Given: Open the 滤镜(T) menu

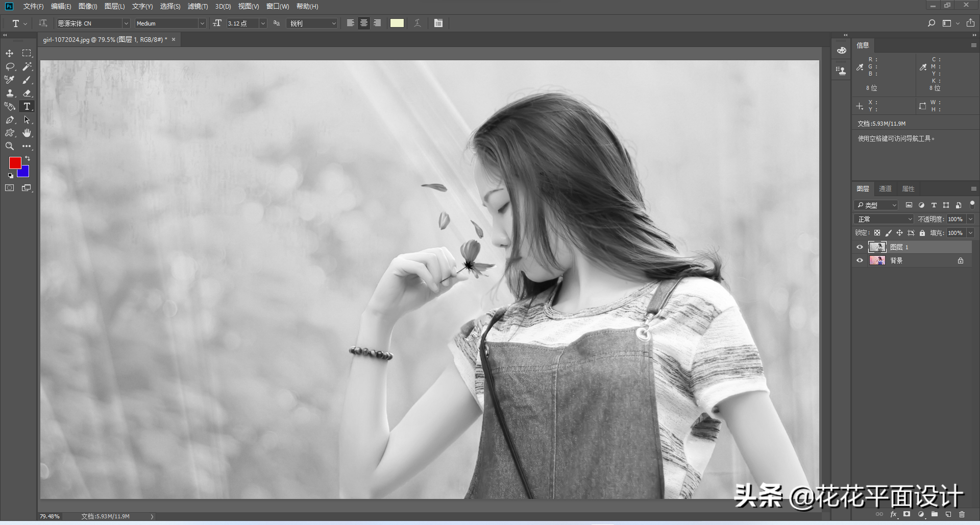Looking at the screenshot, I should pyautogui.click(x=198, y=6).
